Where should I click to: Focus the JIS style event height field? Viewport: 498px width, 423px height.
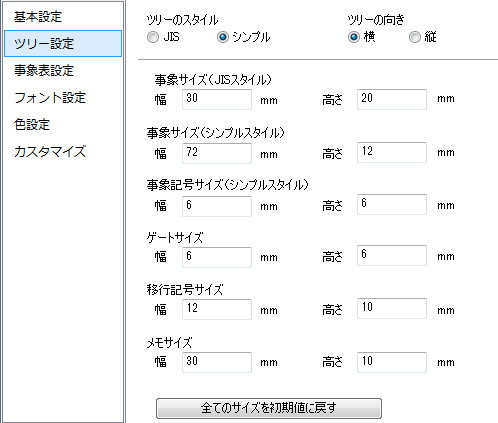point(392,99)
